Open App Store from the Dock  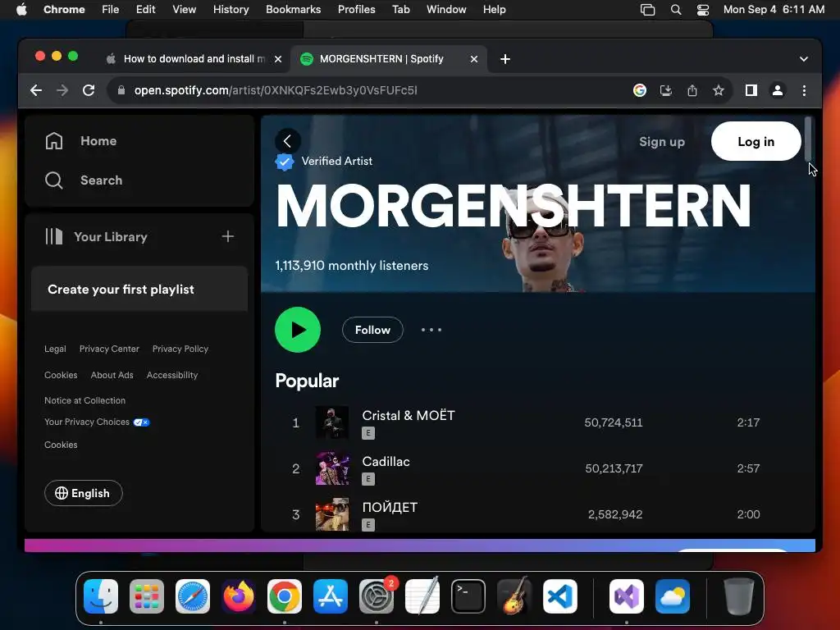point(331,596)
